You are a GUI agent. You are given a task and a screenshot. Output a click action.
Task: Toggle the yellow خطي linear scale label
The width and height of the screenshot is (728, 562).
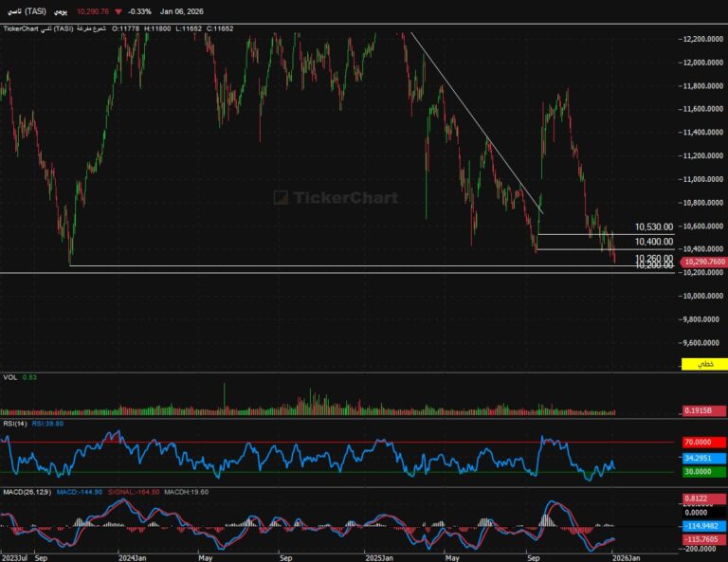point(703,365)
